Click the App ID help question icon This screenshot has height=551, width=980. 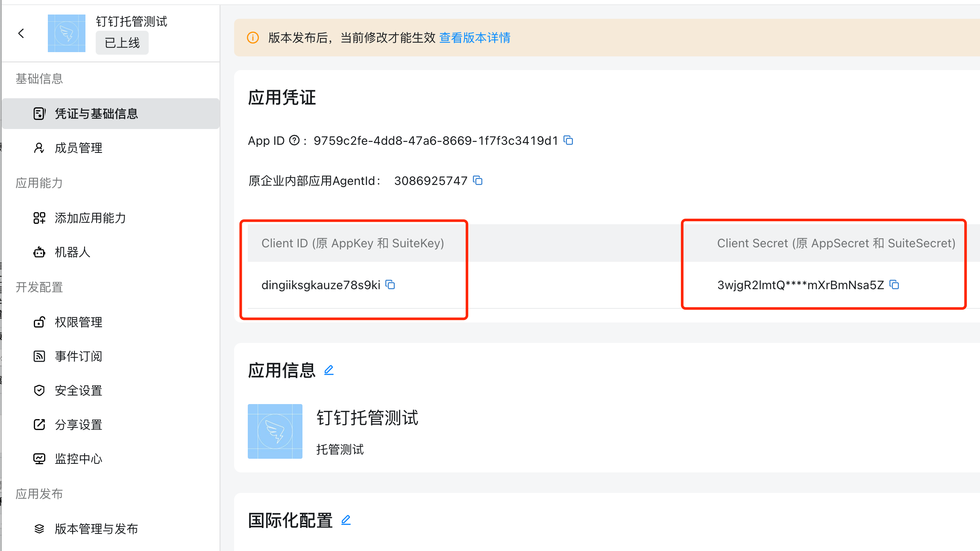294,140
